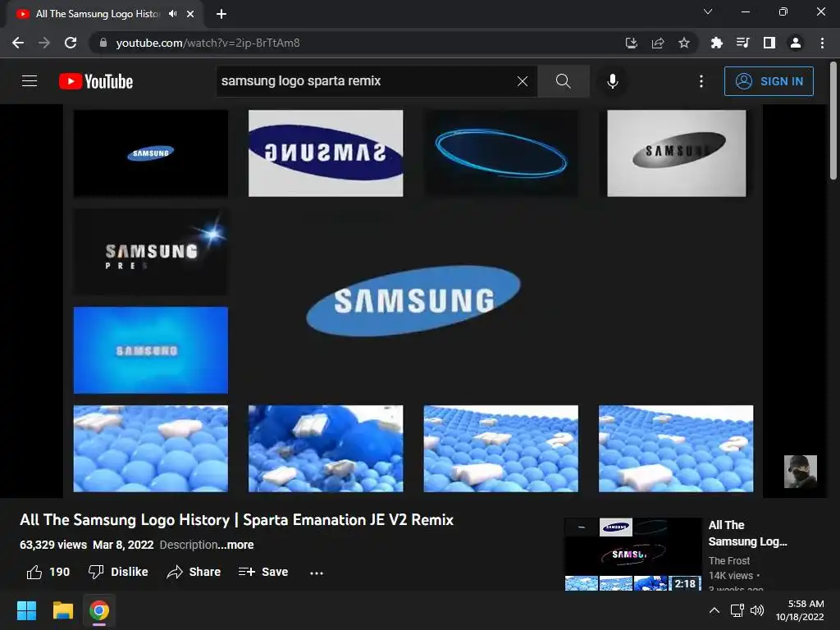Open the tab search chevron

pyautogui.click(x=708, y=11)
